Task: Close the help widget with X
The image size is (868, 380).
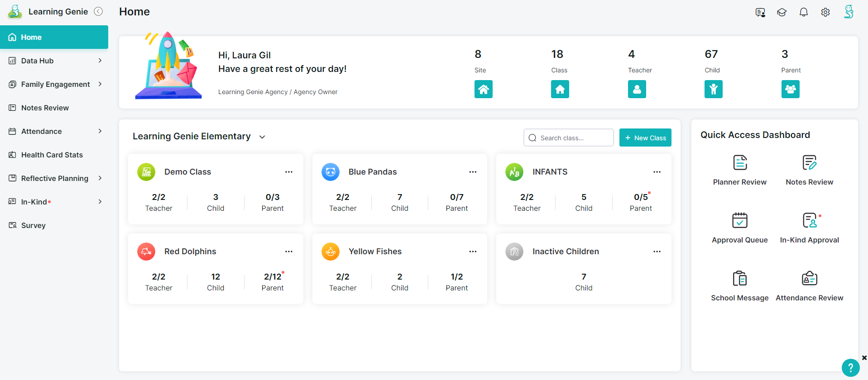Action: tap(864, 358)
